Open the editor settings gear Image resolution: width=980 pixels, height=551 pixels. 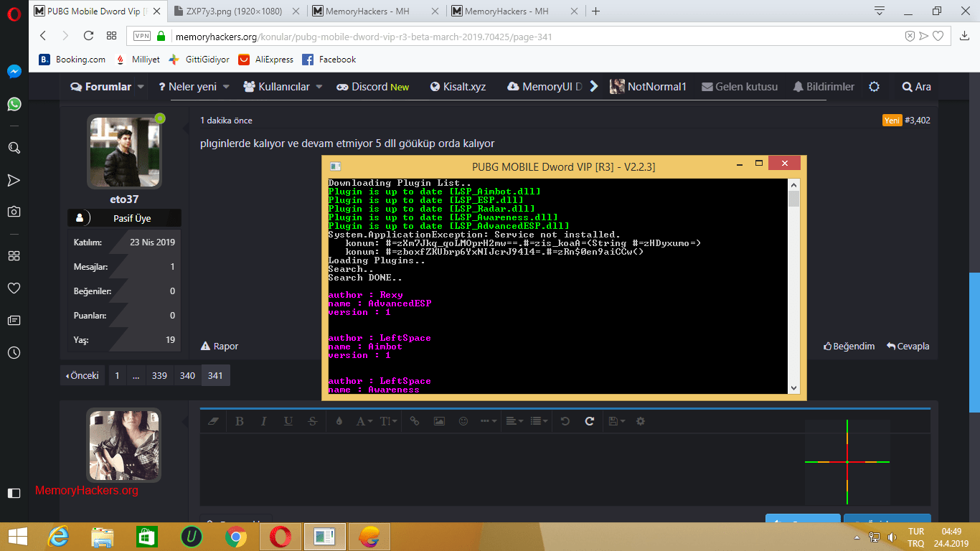pos(641,421)
